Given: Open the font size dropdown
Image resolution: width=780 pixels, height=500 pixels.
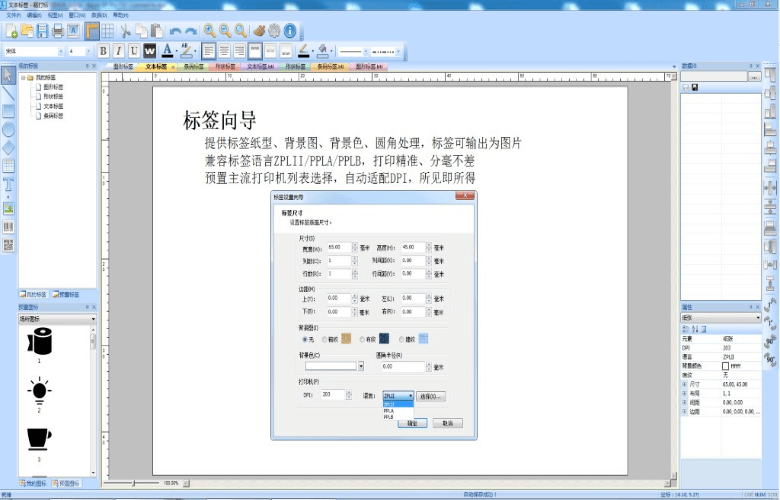Looking at the screenshot, I should click(x=89, y=51).
